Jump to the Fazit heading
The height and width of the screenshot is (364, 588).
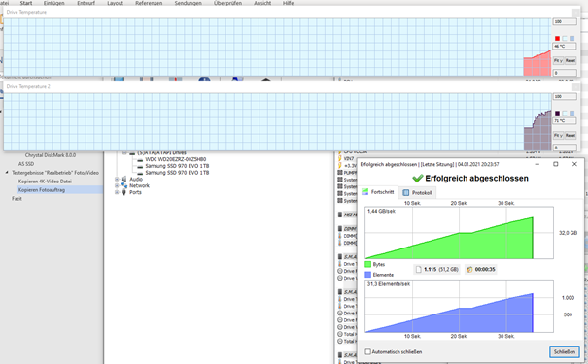click(x=17, y=199)
